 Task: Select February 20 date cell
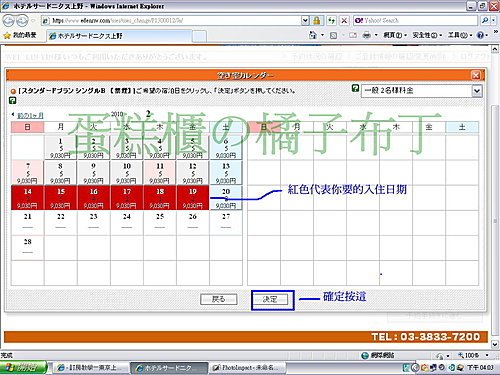[226, 198]
